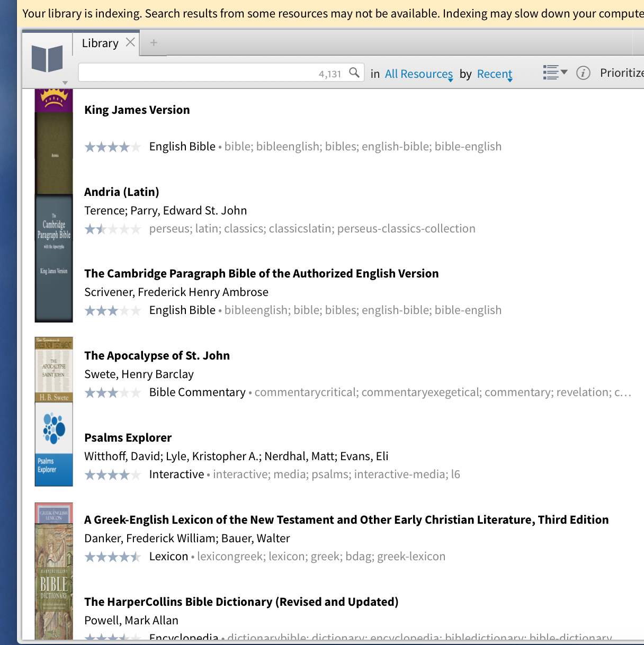Image resolution: width=644 pixels, height=645 pixels.
Task: Click Bible Commentary type label
Action: [197, 392]
